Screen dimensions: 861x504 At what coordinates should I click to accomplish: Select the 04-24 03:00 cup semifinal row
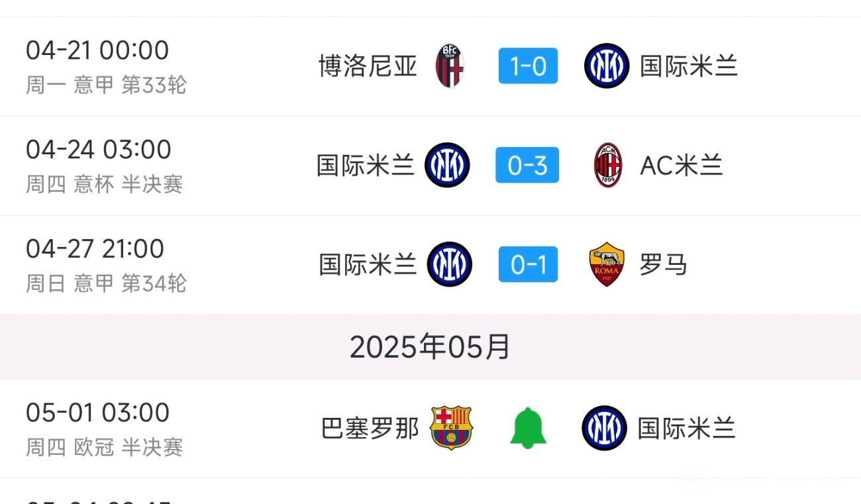click(x=430, y=166)
